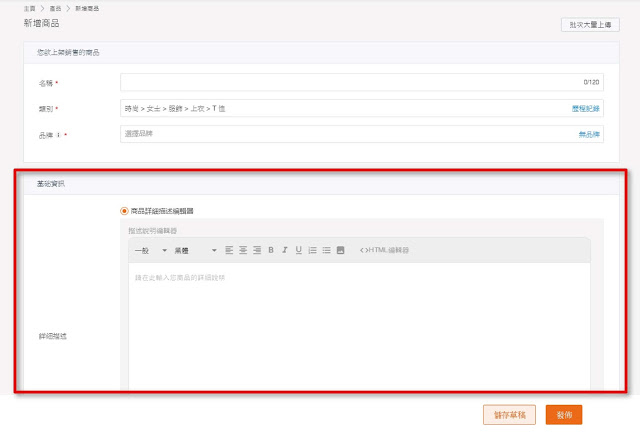
Task: Insert an image into the description
Action: [x=341, y=250]
